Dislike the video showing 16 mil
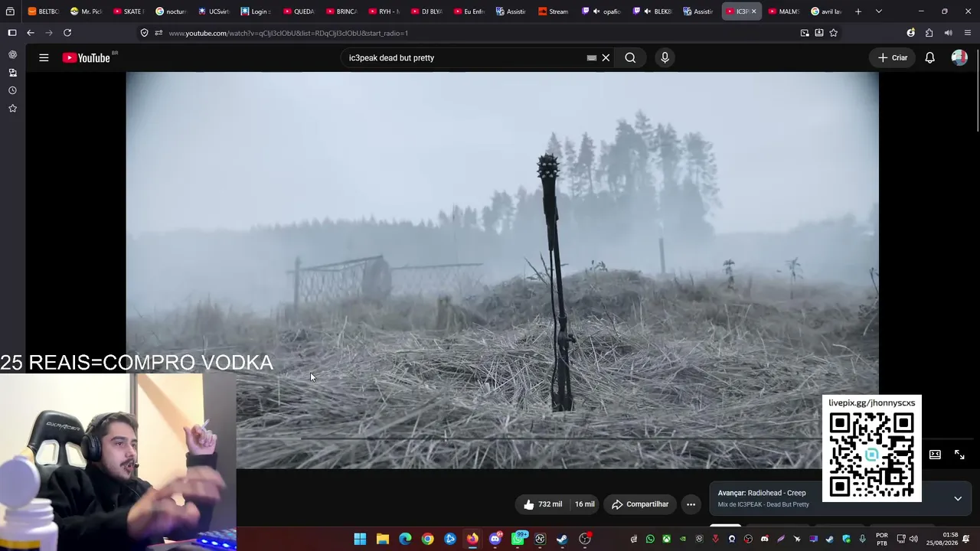 click(584, 504)
